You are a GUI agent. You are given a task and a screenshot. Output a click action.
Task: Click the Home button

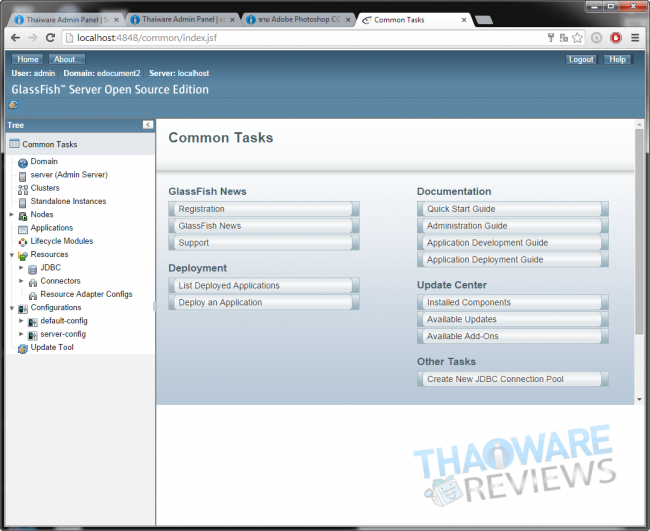(x=28, y=59)
